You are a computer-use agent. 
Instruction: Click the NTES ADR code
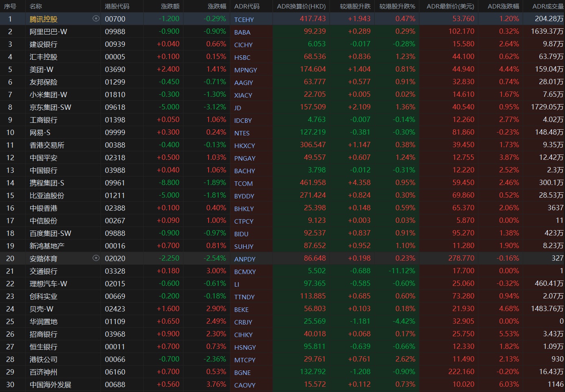[x=242, y=133]
